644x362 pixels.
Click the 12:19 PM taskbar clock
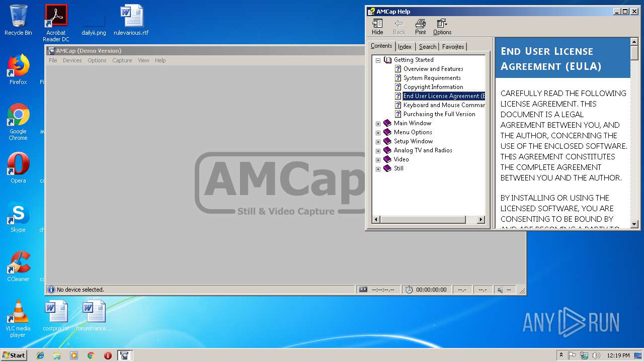point(618,355)
